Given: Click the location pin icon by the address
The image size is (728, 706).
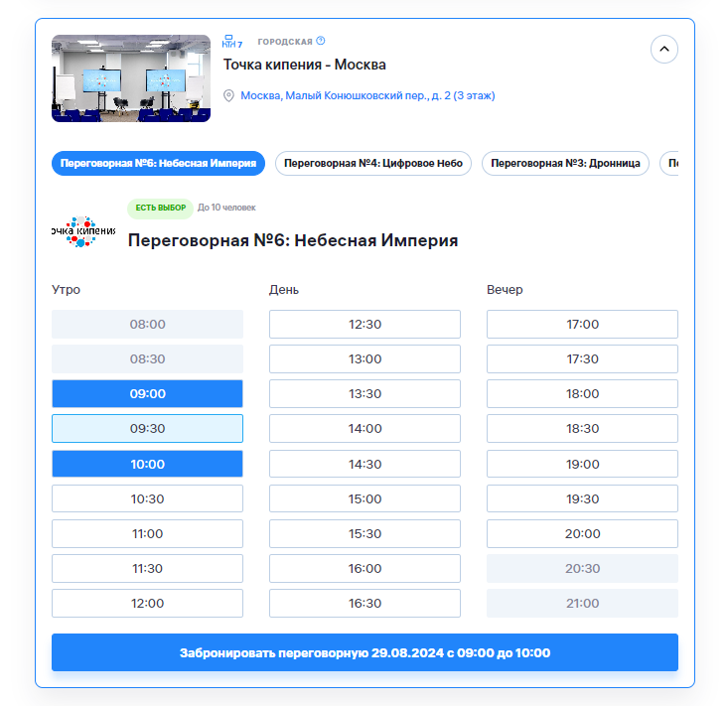Looking at the screenshot, I should point(228,96).
